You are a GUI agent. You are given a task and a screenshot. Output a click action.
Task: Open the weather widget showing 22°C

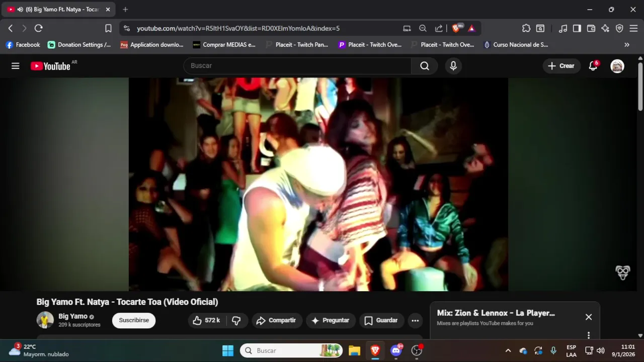(39, 350)
